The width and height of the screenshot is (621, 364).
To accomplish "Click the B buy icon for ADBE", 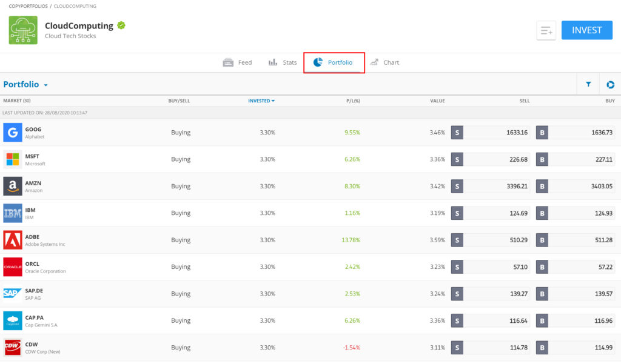I will click(542, 240).
